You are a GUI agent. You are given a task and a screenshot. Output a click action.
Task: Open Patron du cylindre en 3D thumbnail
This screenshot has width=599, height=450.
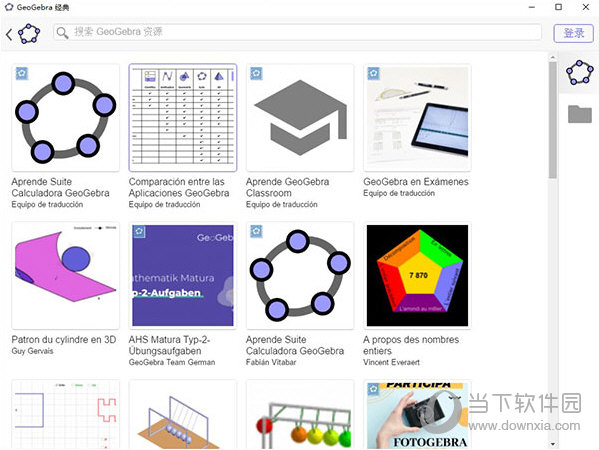point(65,275)
